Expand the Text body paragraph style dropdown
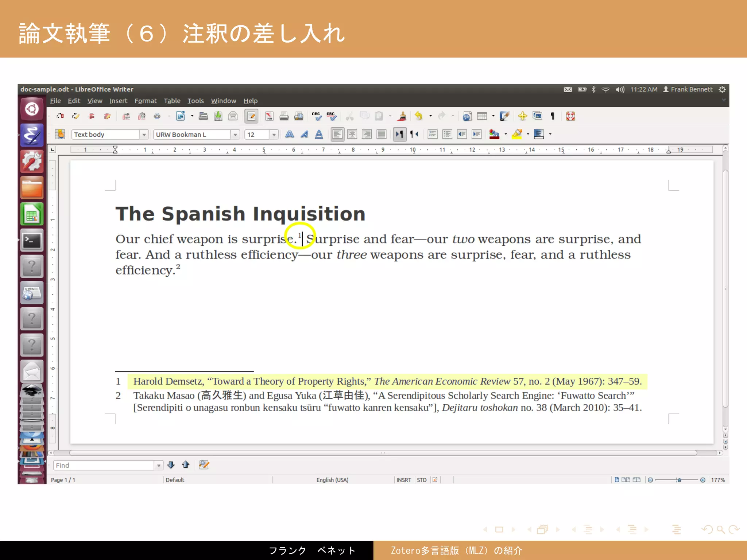Screen dimensions: 747x560 (x=144, y=135)
